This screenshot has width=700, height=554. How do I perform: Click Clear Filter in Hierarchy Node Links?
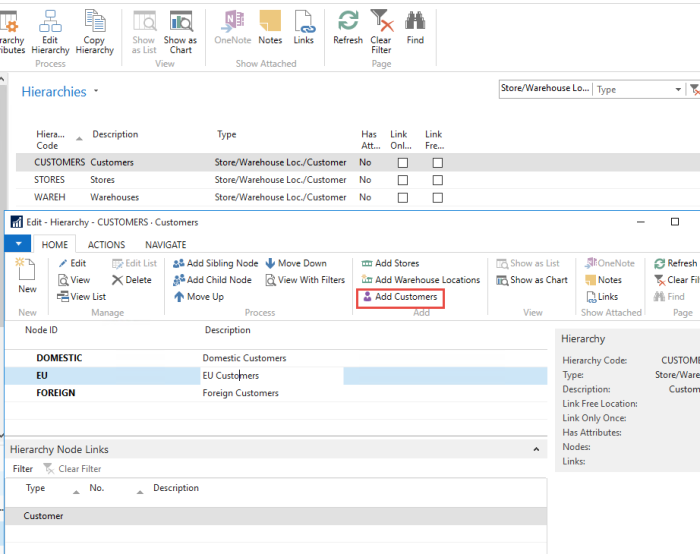point(72,469)
